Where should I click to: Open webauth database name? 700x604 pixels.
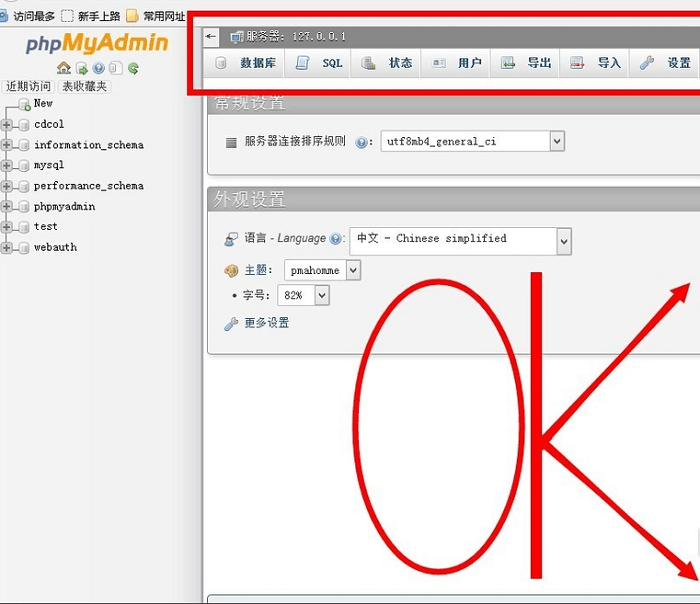tap(55, 247)
